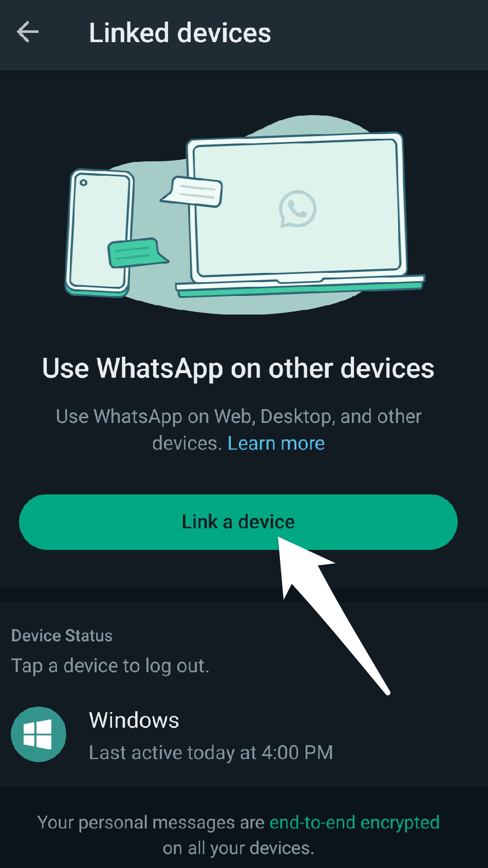This screenshot has height=868, width=488.
Task: Tap the phone illustration graphic
Action: 100,233
